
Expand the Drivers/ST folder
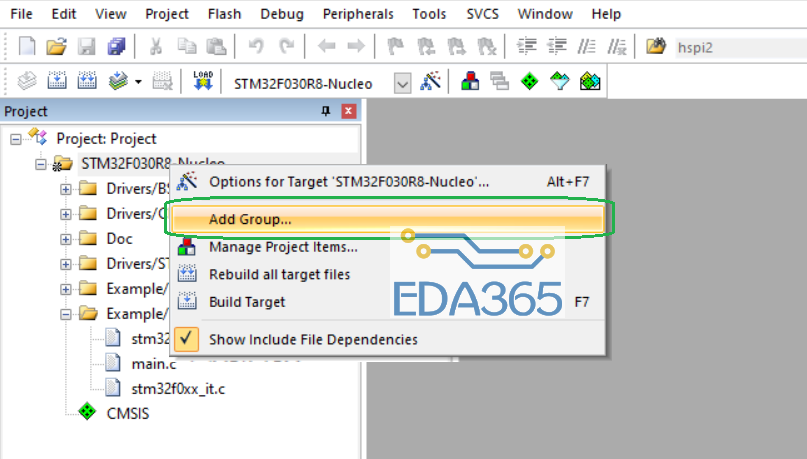65,264
